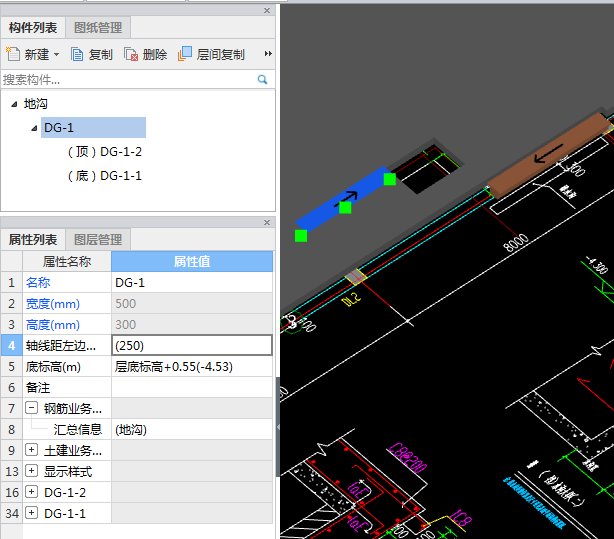Viewport: 614px width, 539px height.
Task: Click the 汇总信息 value (地沟)
Action: point(192,430)
